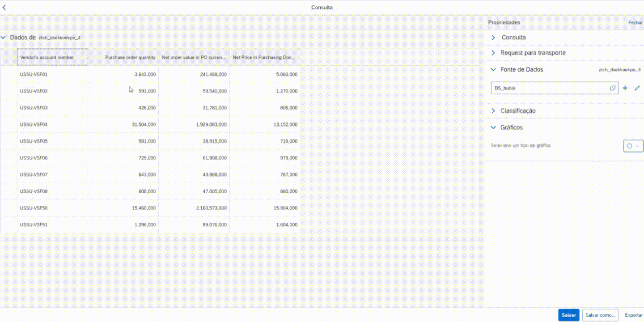The width and height of the screenshot is (644, 322).
Task: Click the plus icon to add data source
Action: [625, 88]
